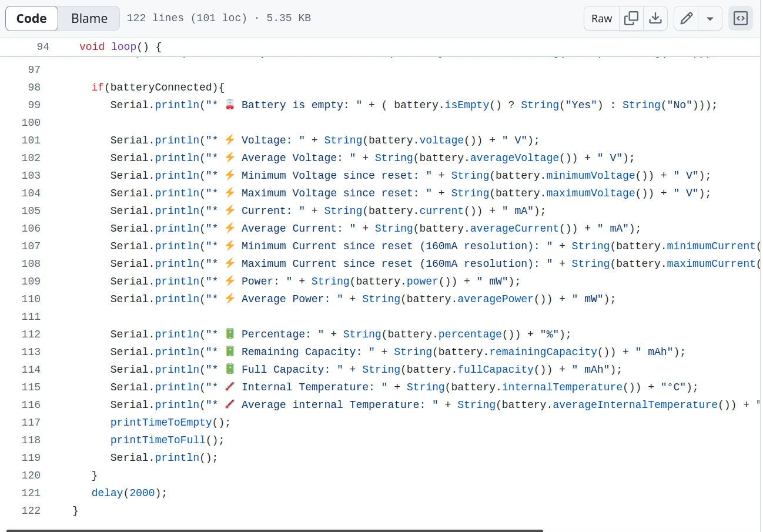Download the raw file icon
This screenshot has width=763, height=532.
pos(655,18)
